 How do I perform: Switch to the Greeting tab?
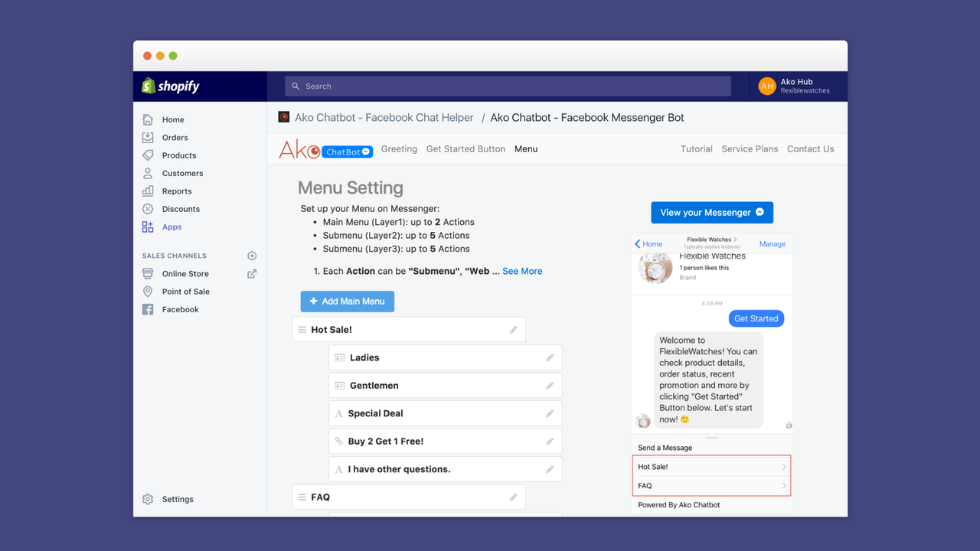[x=399, y=148]
